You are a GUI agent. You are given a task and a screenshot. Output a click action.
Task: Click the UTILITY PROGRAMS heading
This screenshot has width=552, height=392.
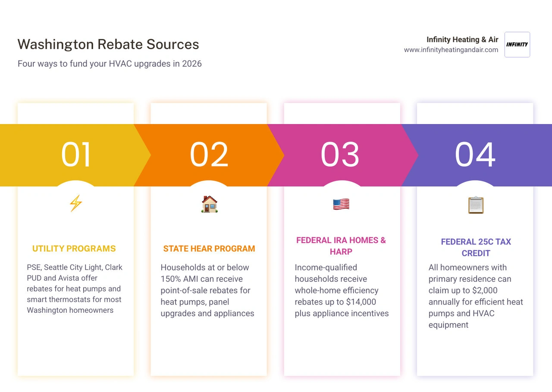click(74, 249)
